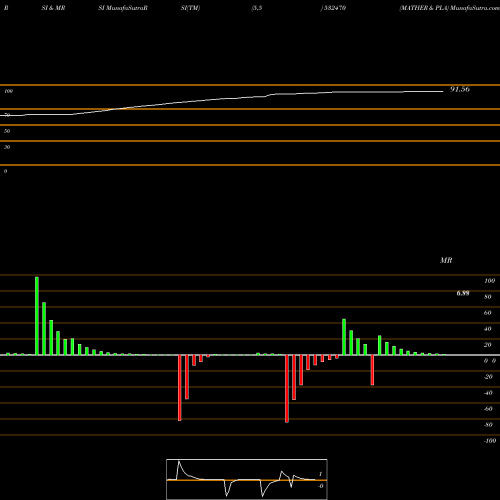
Task: Click the 30 label on RSI axis
Action: point(7,147)
